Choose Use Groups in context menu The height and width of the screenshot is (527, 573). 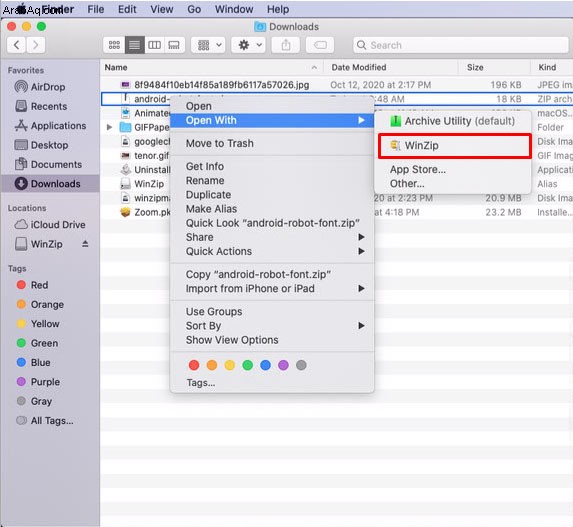tap(272, 312)
